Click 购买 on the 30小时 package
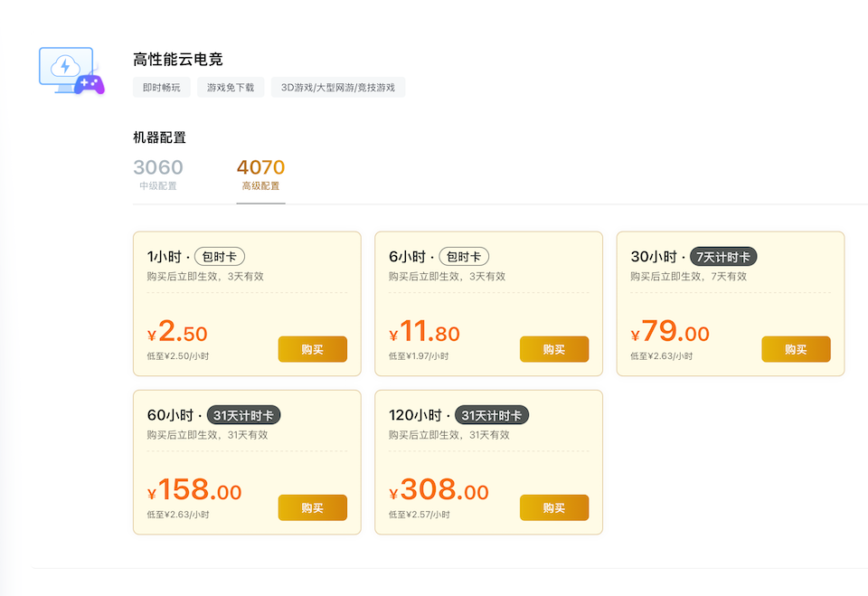Viewport: 868px width, 596px height. (796, 349)
